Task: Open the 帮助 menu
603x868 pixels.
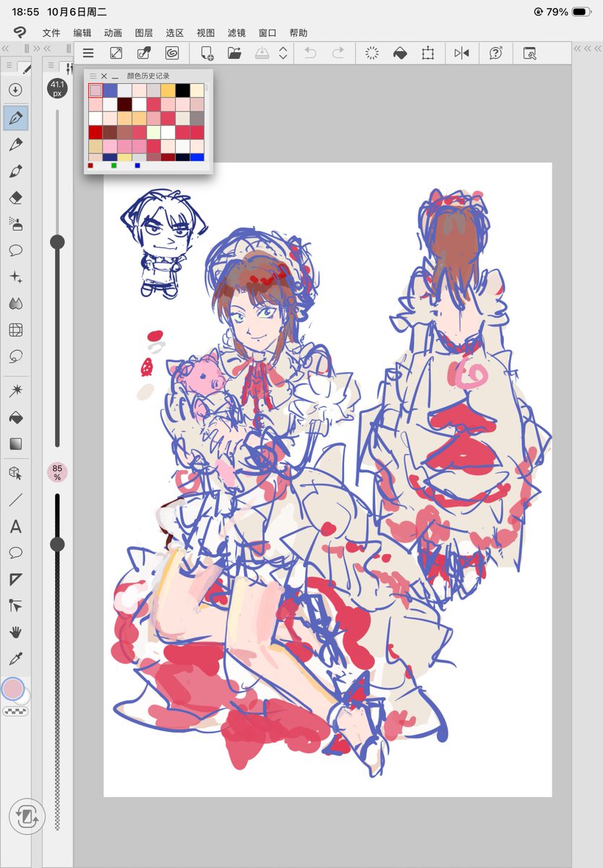Action: point(298,33)
